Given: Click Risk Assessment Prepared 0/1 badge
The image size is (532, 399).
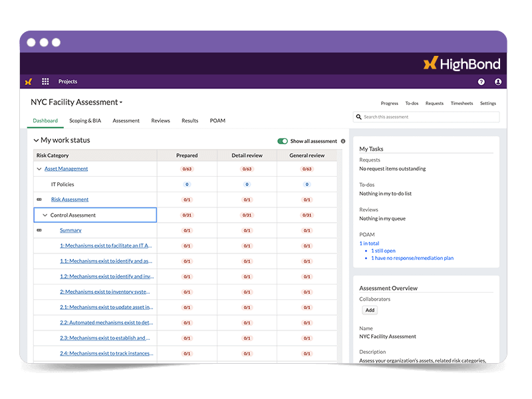Looking at the screenshot, I should point(187,200).
